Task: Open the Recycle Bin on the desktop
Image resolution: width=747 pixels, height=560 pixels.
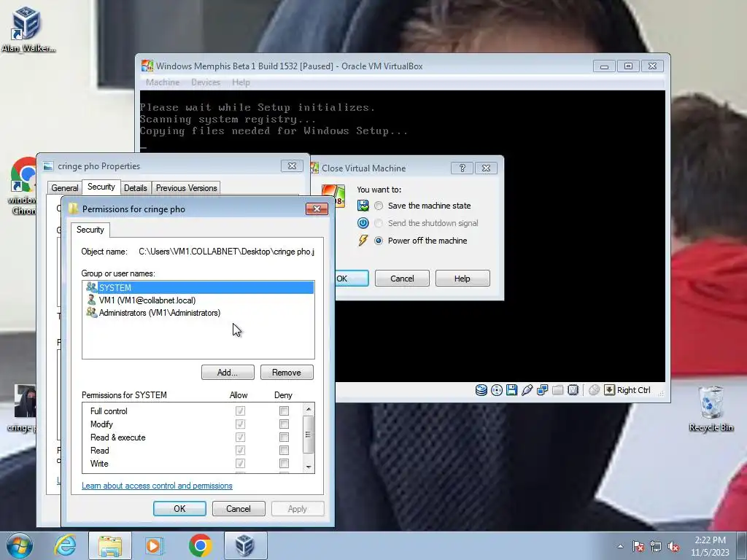Action: 711,408
